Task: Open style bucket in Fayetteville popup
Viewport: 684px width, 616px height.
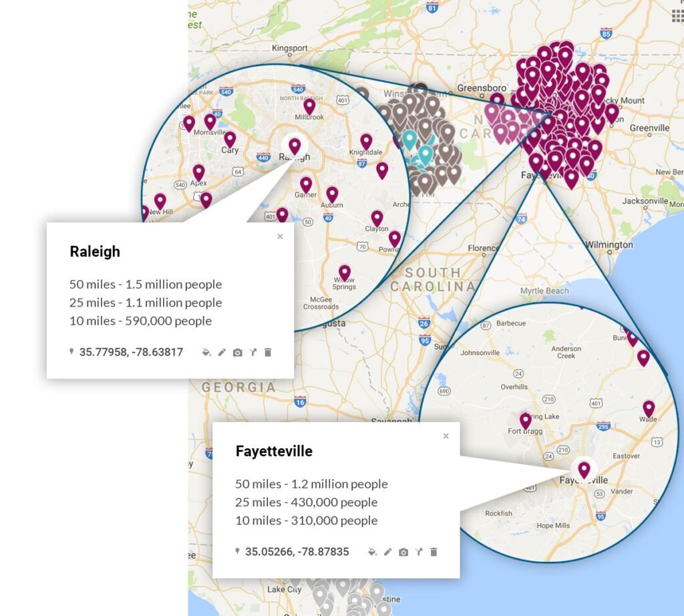Action: click(372, 552)
